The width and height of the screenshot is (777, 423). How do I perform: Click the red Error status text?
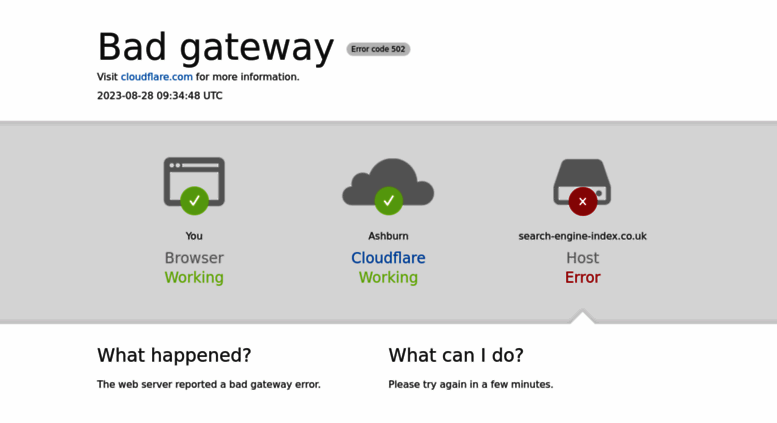point(583,277)
